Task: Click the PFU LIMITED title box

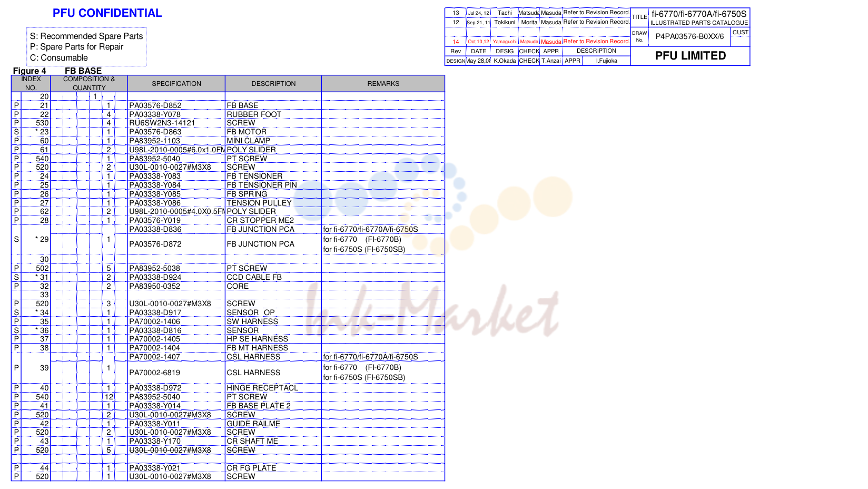Action: pos(690,56)
